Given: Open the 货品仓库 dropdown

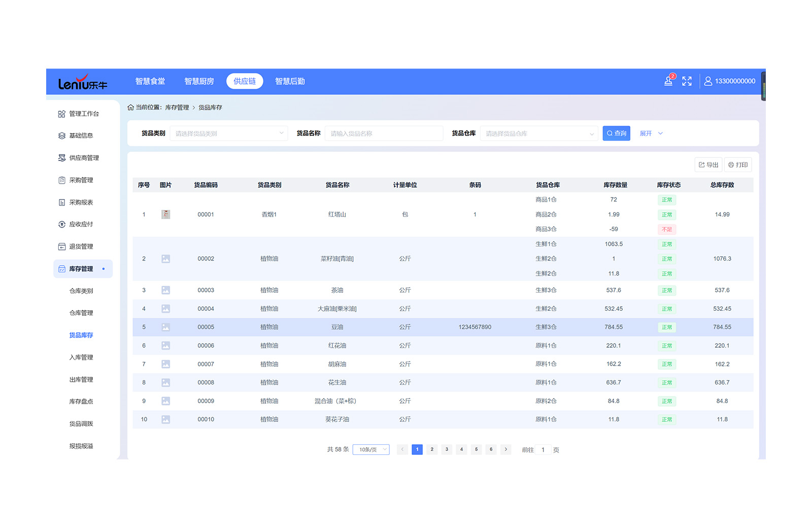Looking at the screenshot, I should point(539,134).
